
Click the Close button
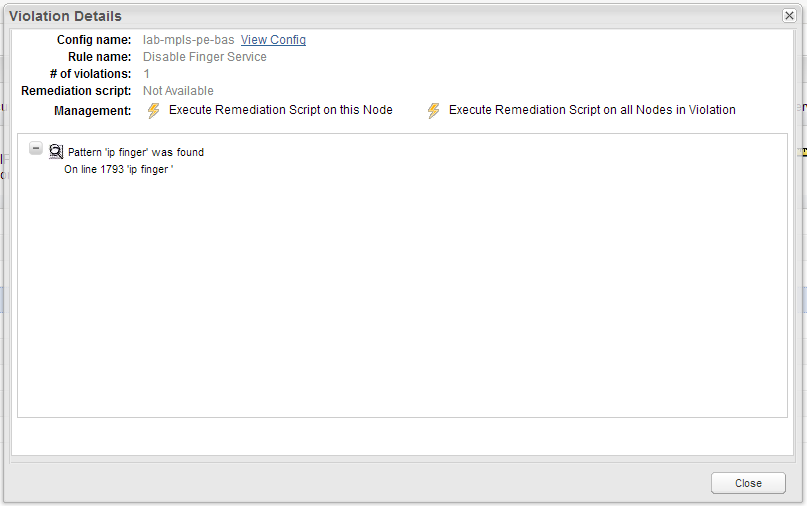[x=748, y=483]
